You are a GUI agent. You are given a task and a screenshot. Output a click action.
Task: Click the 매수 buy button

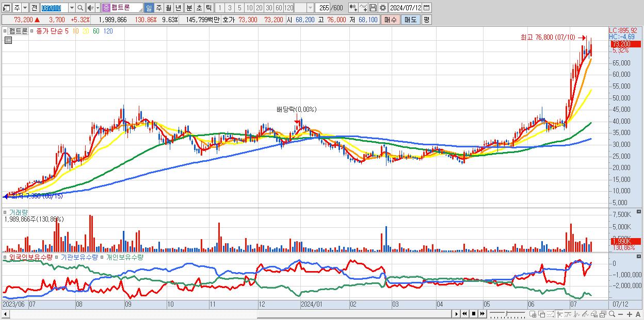point(391,20)
